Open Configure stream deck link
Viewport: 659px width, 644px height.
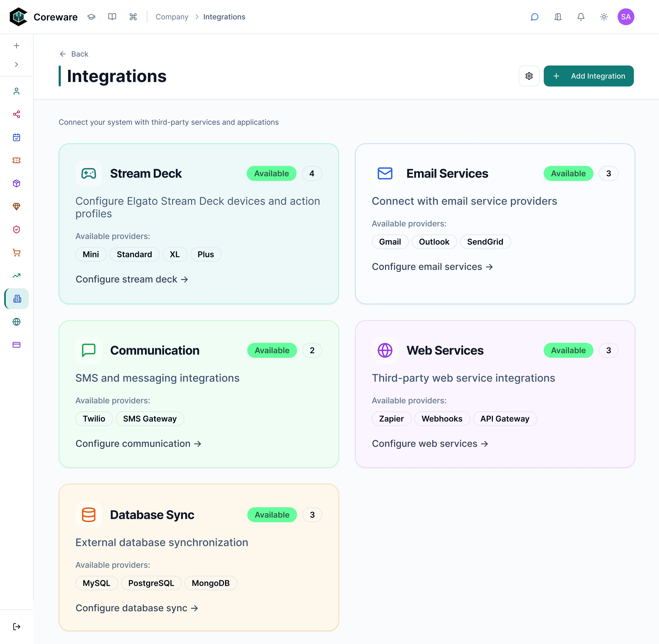(132, 279)
